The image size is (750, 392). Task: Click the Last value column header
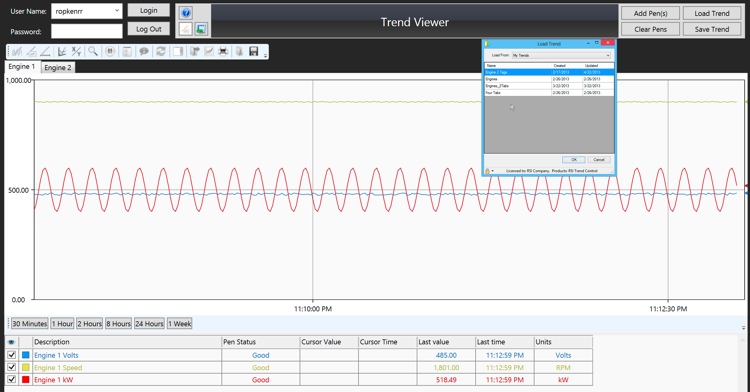pyautogui.click(x=446, y=342)
